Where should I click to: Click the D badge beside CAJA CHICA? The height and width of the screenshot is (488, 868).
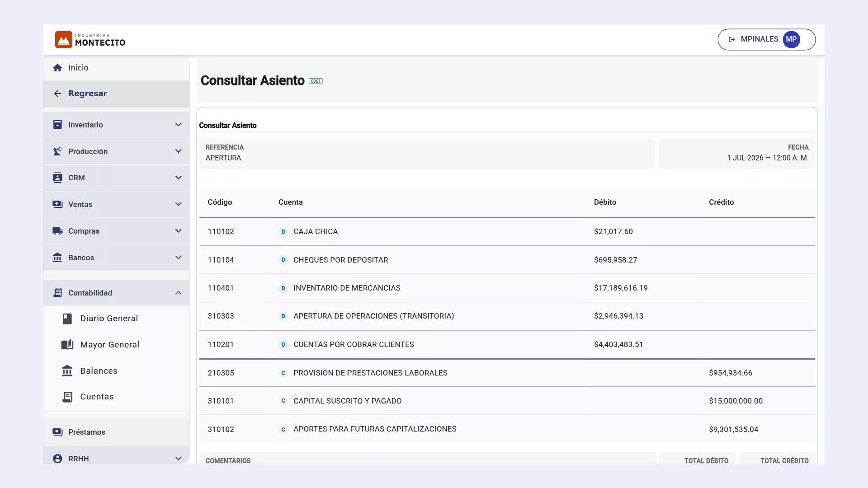[283, 232]
